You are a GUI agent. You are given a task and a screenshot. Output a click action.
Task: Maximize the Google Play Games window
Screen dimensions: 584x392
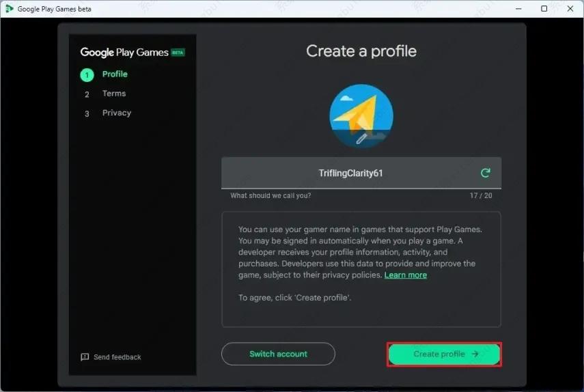tap(544, 9)
